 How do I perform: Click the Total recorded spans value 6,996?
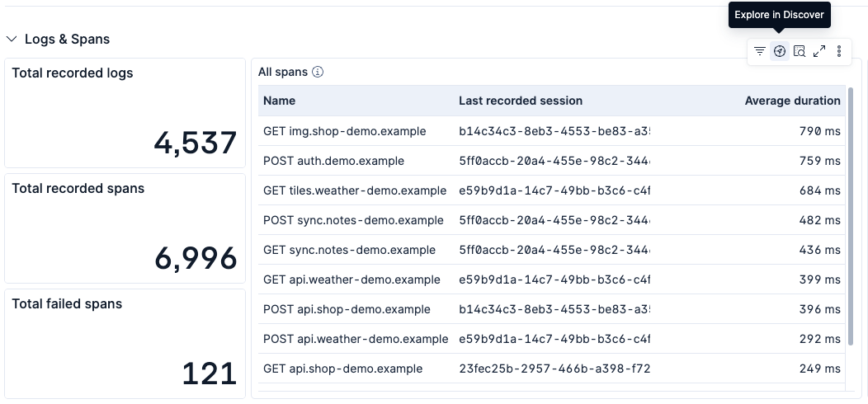[x=196, y=258]
